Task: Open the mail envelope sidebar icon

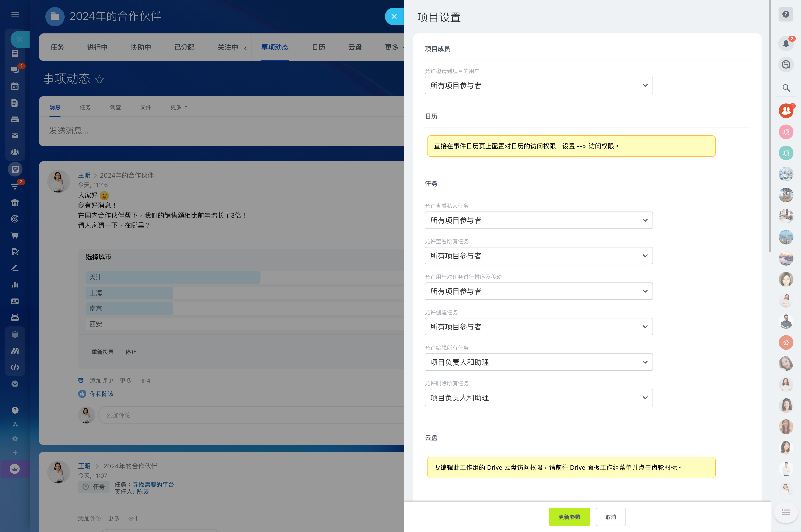Action: (x=15, y=136)
